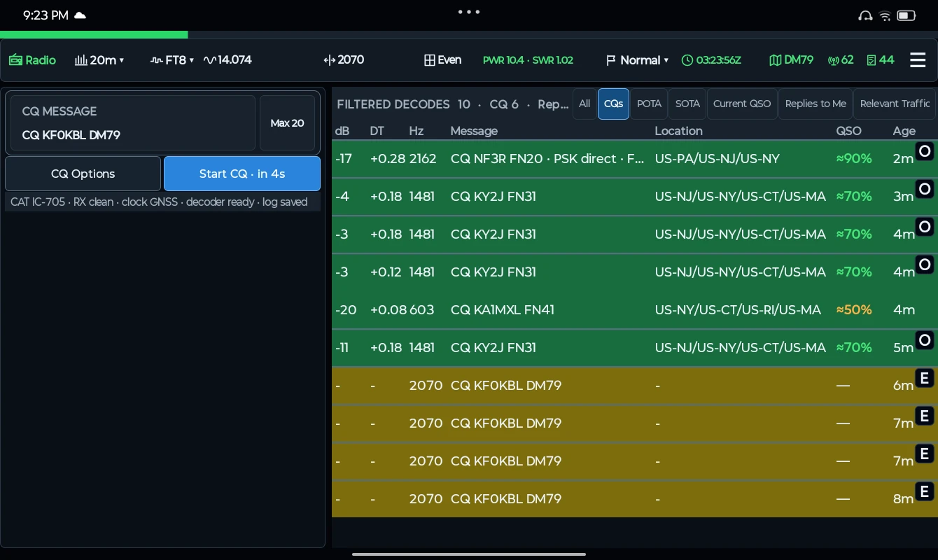Open the FT8 mode dropdown
The height and width of the screenshot is (560, 938).
pos(172,60)
